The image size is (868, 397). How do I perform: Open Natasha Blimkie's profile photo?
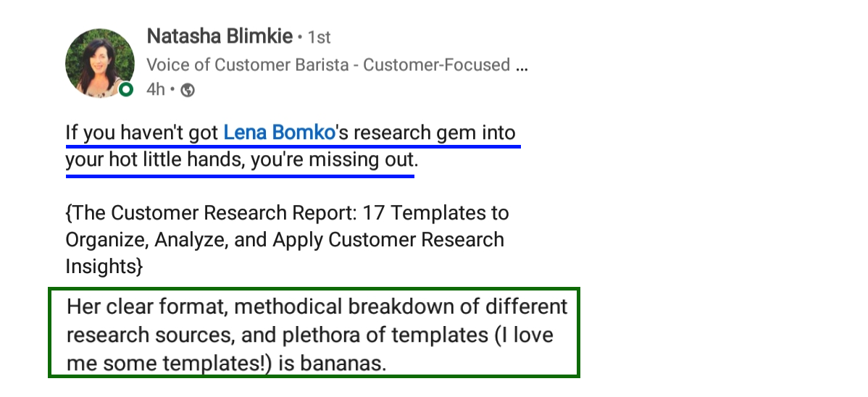pos(99,64)
